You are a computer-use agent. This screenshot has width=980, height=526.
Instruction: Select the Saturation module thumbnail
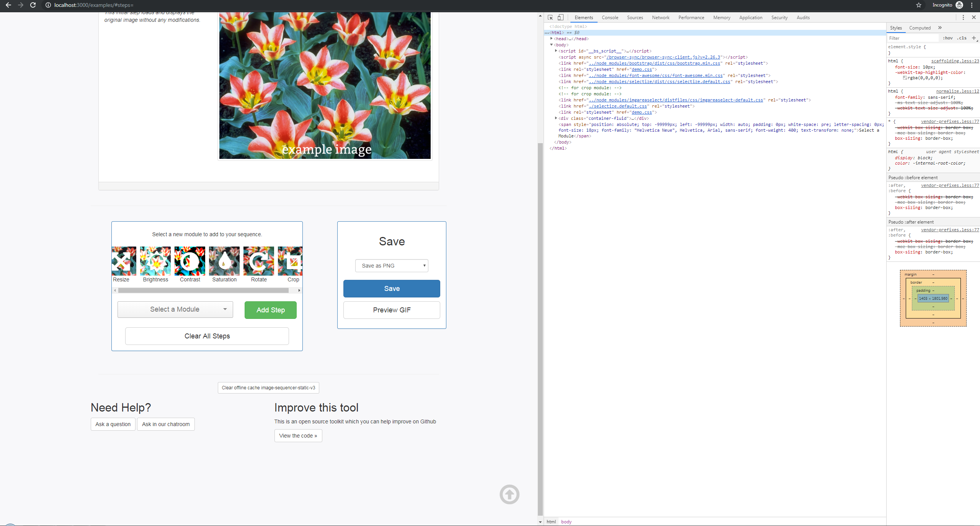click(x=224, y=261)
